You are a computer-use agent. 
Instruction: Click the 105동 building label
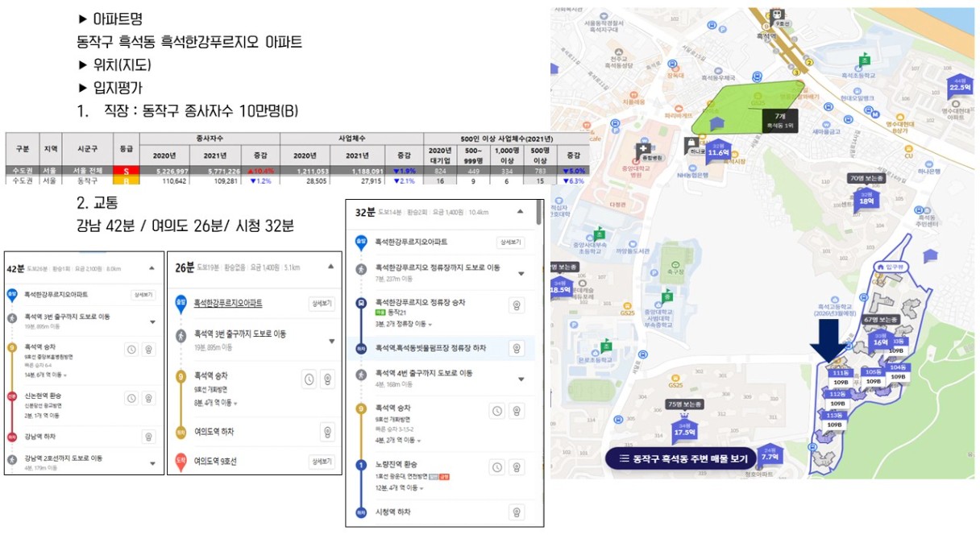(872, 372)
